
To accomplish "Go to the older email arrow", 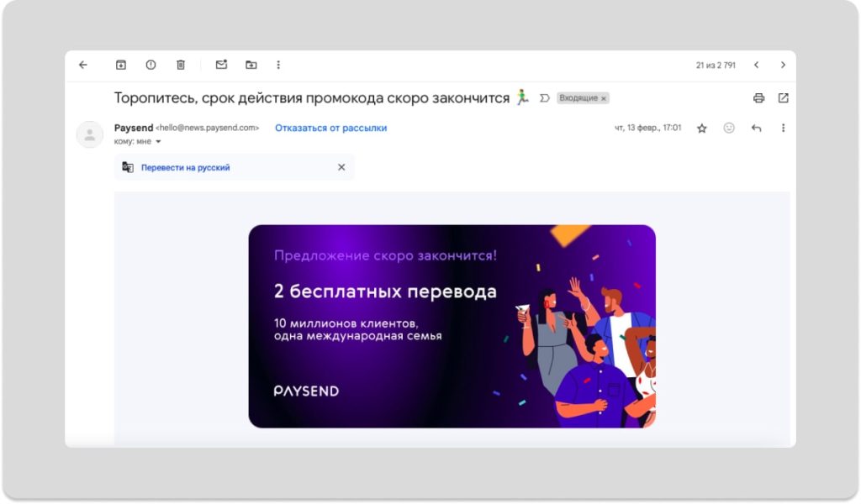I will (783, 65).
